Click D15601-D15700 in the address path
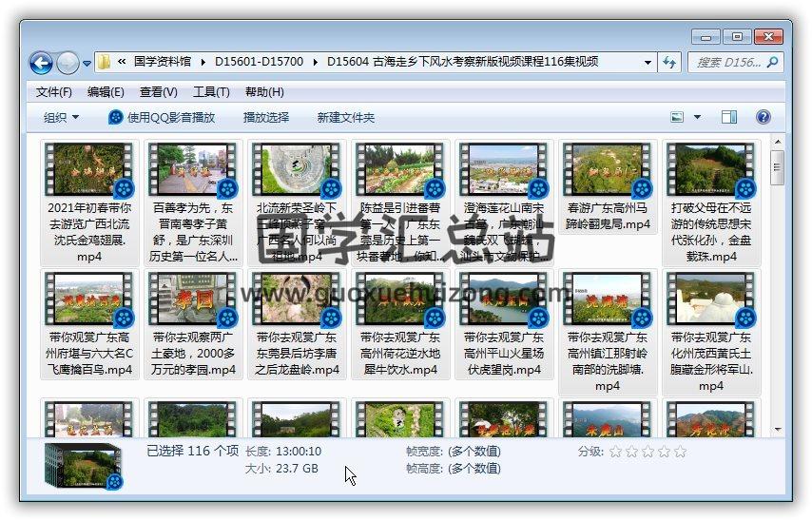Image resolution: width=812 pixels, height=521 pixels. (x=259, y=62)
